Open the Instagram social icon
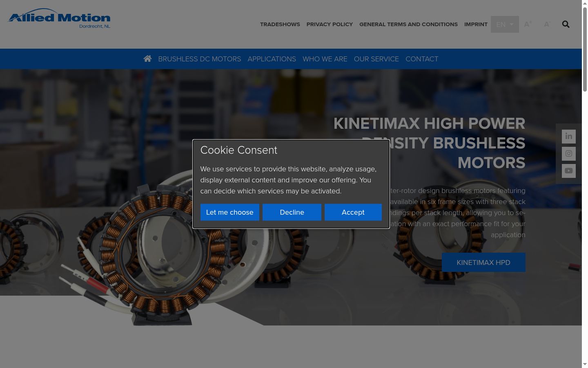This screenshot has height=368, width=588. tap(569, 153)
